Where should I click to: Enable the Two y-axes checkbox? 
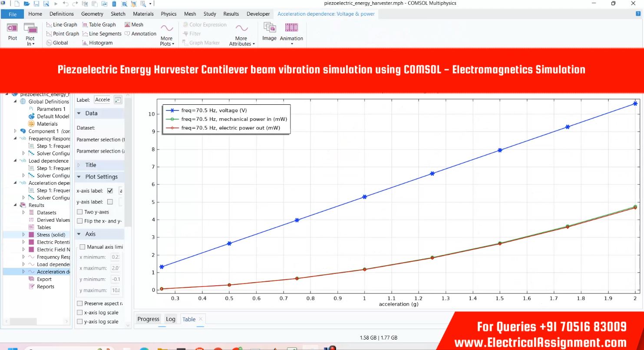point(80,212)
